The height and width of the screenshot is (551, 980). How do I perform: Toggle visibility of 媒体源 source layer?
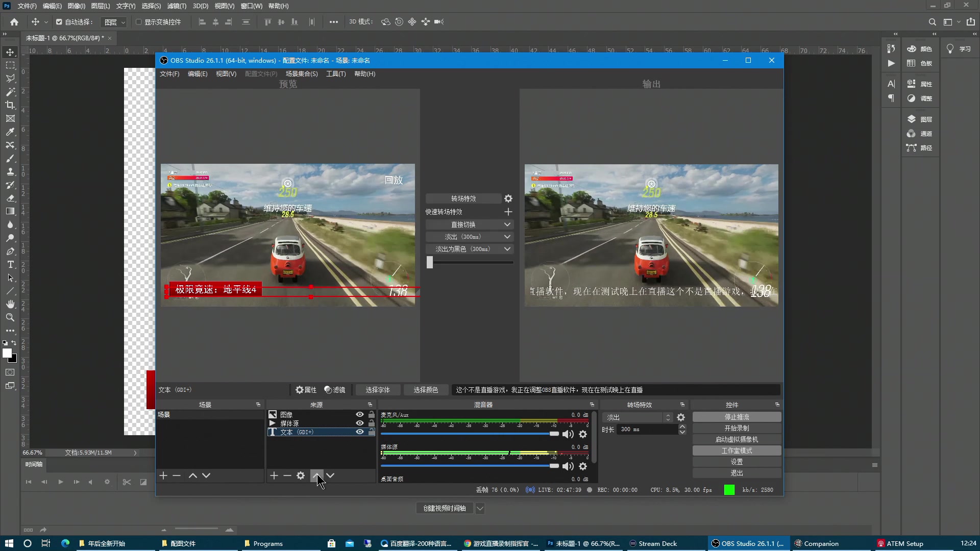pos(360,422)
